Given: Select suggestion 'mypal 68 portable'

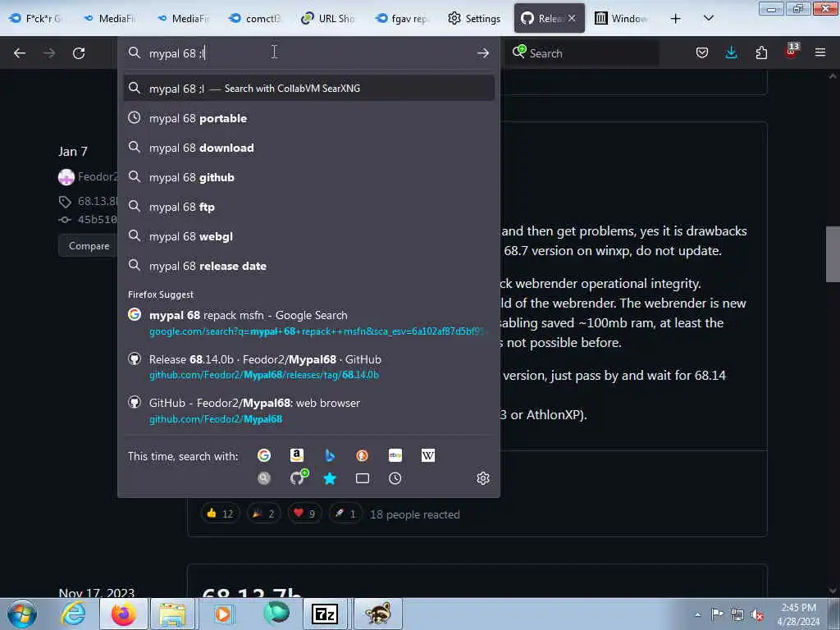Looking at the screenshot, I should pyautogui.click(x=308, y=118).
